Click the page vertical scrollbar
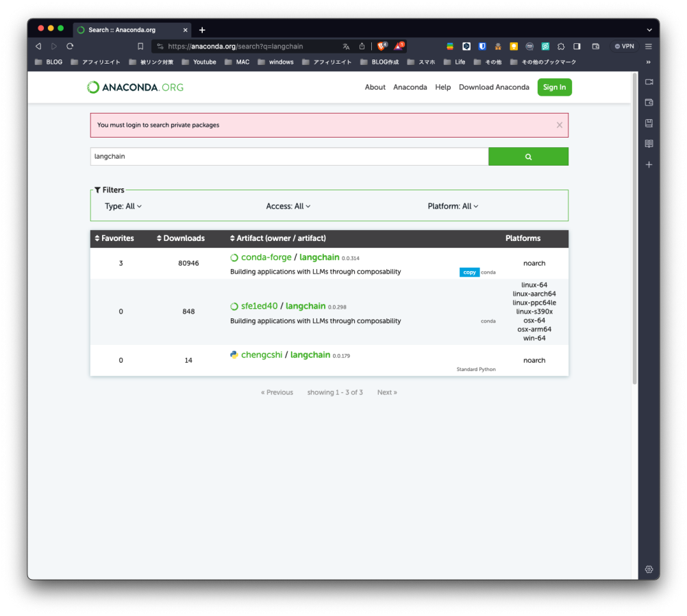This screenshot has height=616, width=687. coord(634,230)
